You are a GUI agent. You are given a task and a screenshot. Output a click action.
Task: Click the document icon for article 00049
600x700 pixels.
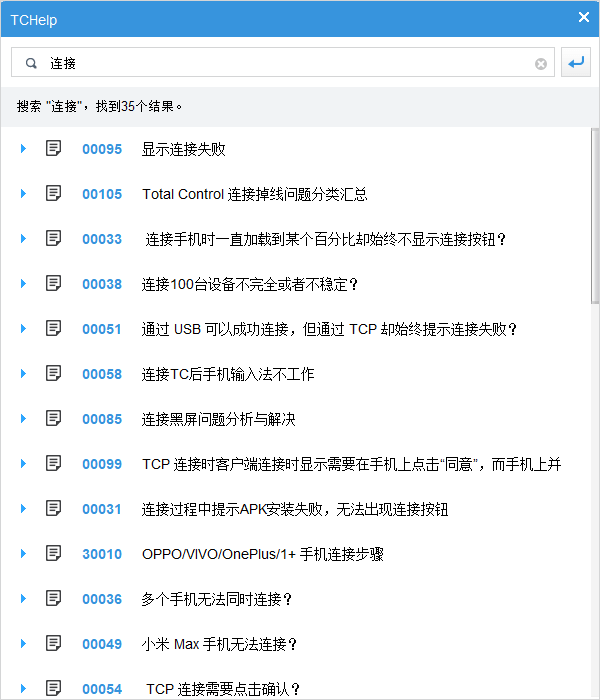click(x=54, y=643)
